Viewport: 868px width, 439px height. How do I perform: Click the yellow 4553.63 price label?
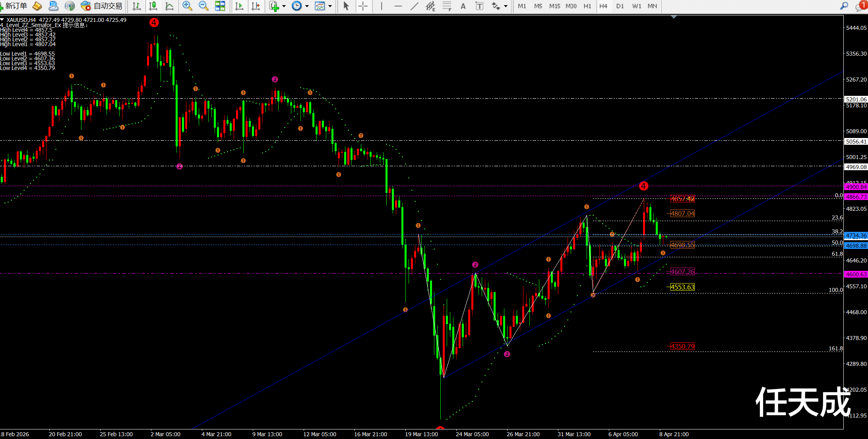682,287
